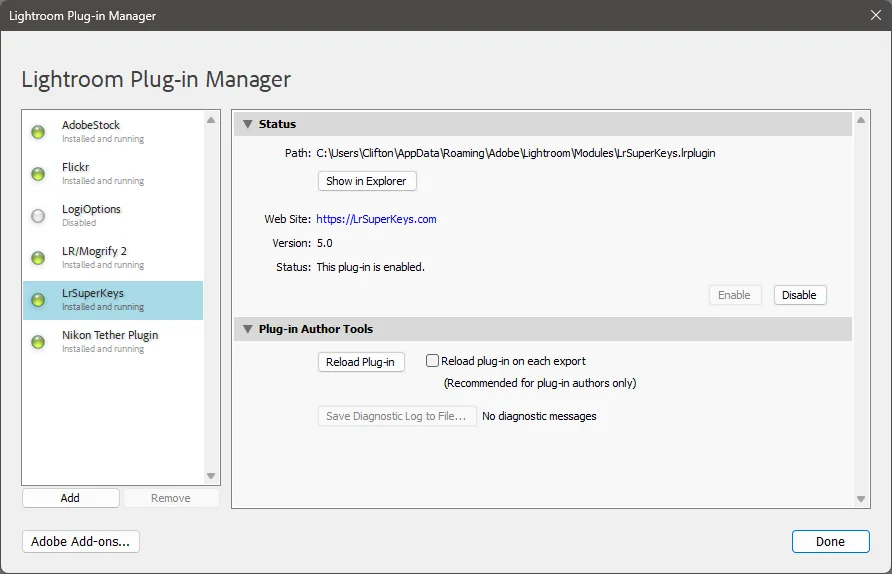Select the AdobeStock plug-in in the list
This screenshot has height=574, width=892.
(113, 131)
